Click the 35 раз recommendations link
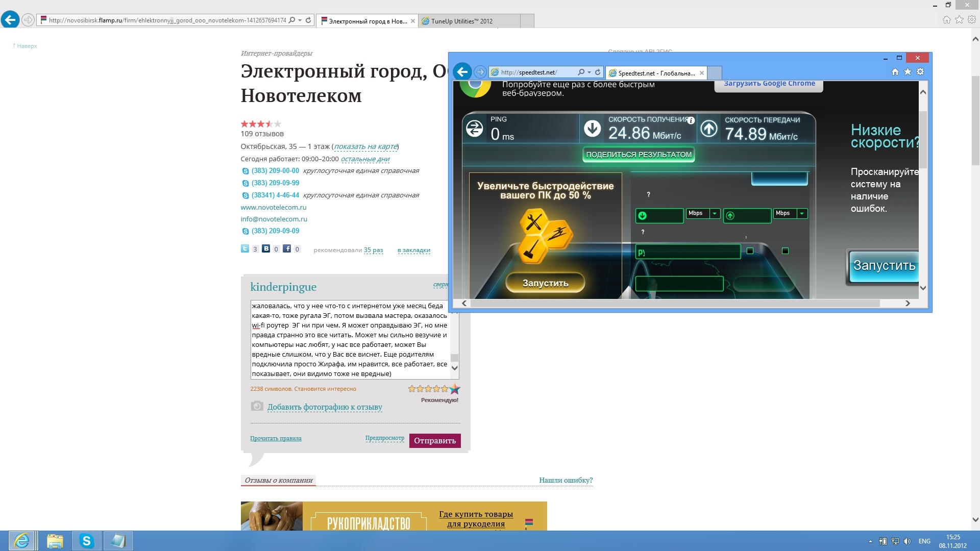 click(x=373, y=250)
